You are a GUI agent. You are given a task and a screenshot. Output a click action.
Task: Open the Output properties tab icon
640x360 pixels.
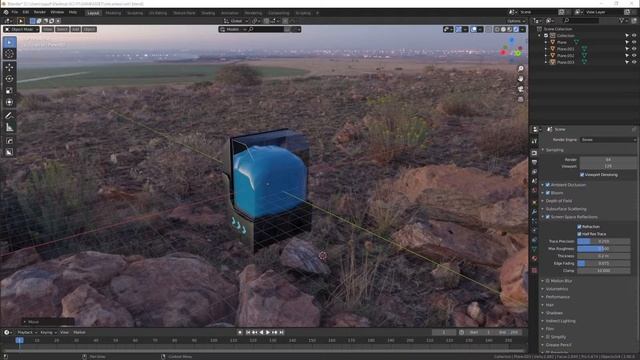pos(534,162)
